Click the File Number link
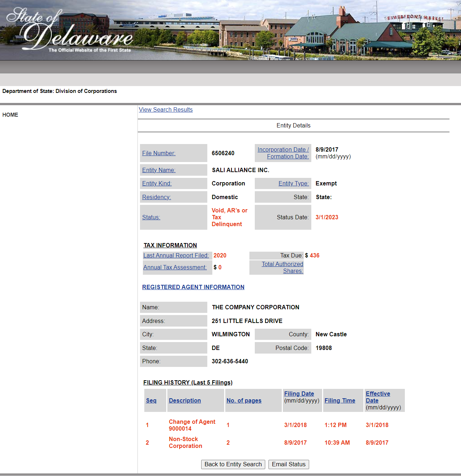The image size is (461, 476). point(159,153)
